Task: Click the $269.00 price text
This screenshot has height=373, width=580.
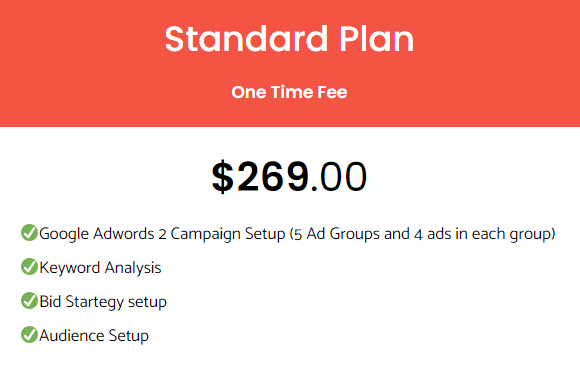Action: 289,177
